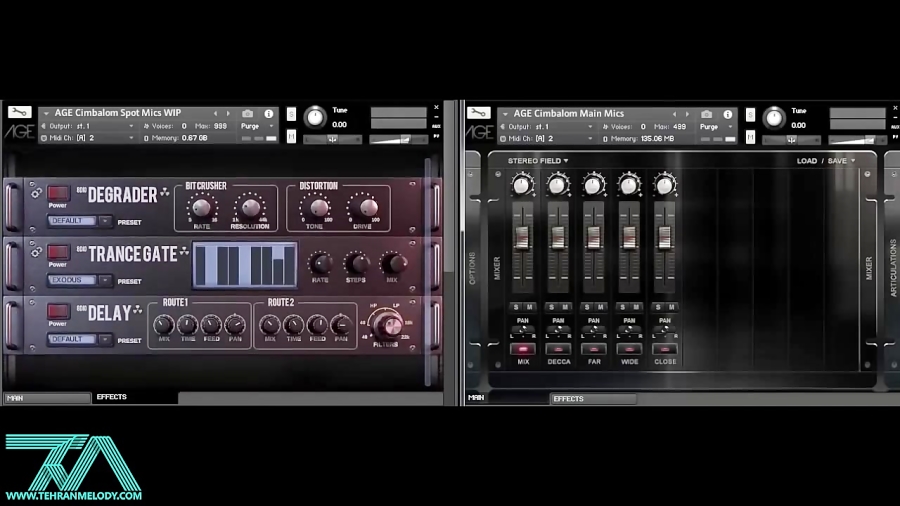Go to next instrument arrow in Spot Mics

click(228, 114)
